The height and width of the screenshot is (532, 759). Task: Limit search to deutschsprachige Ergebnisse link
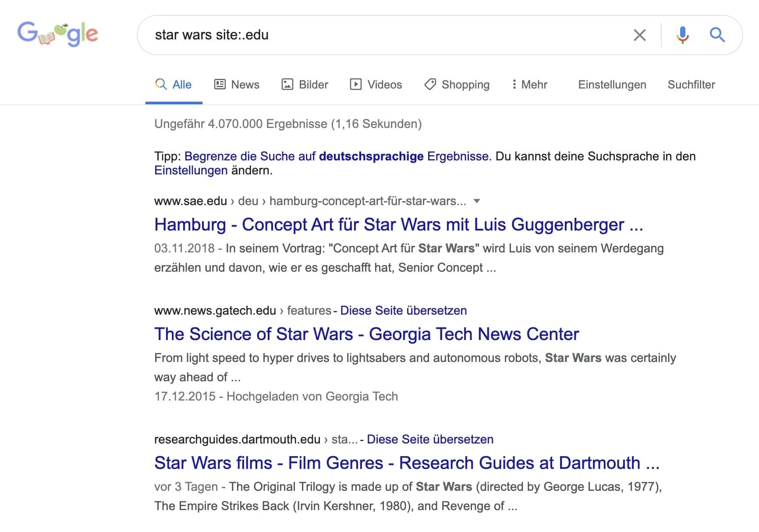coord(336,156)
